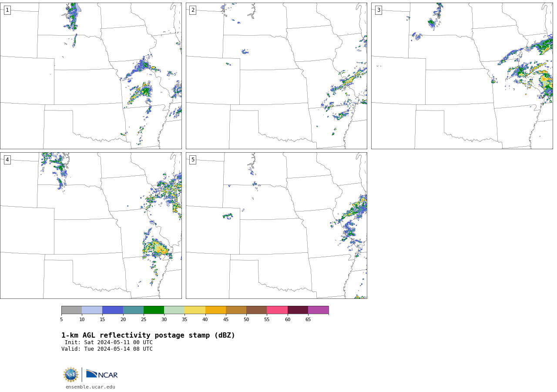The width and height of the screenshot is (557, 392).
Task: Click the maroon 60-65 dBZ swatch
Action: click(x=298, y=310)
